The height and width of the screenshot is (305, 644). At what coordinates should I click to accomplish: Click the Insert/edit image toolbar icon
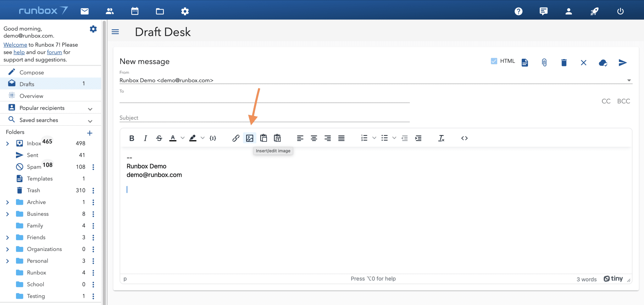(x=250, y=138)
